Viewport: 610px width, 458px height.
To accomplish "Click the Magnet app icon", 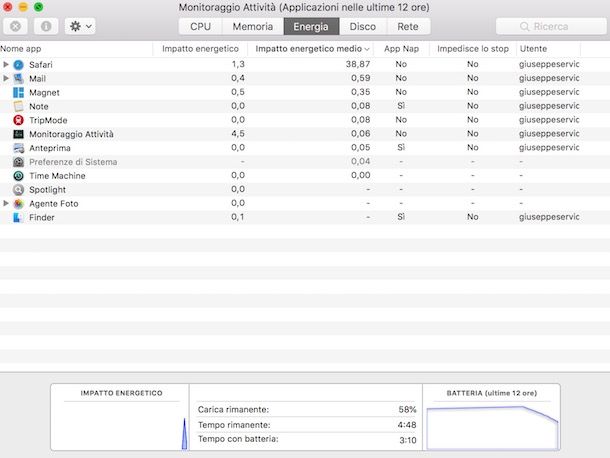I will pos(18,93).
